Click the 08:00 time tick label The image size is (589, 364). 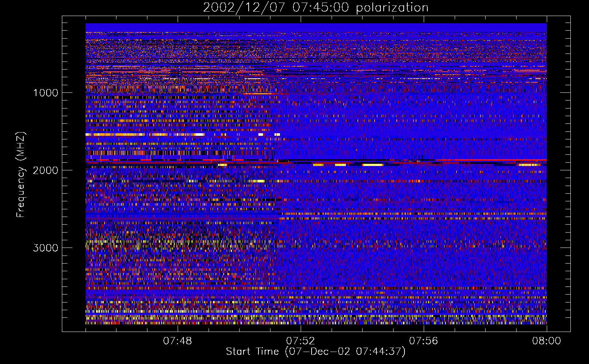tap(547, 341)
